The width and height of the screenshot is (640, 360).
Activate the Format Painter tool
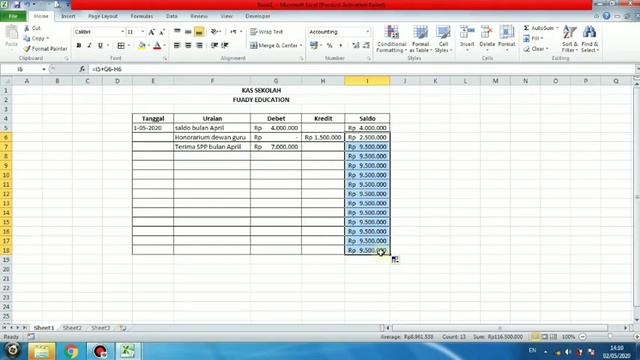[x=45, y=49]
